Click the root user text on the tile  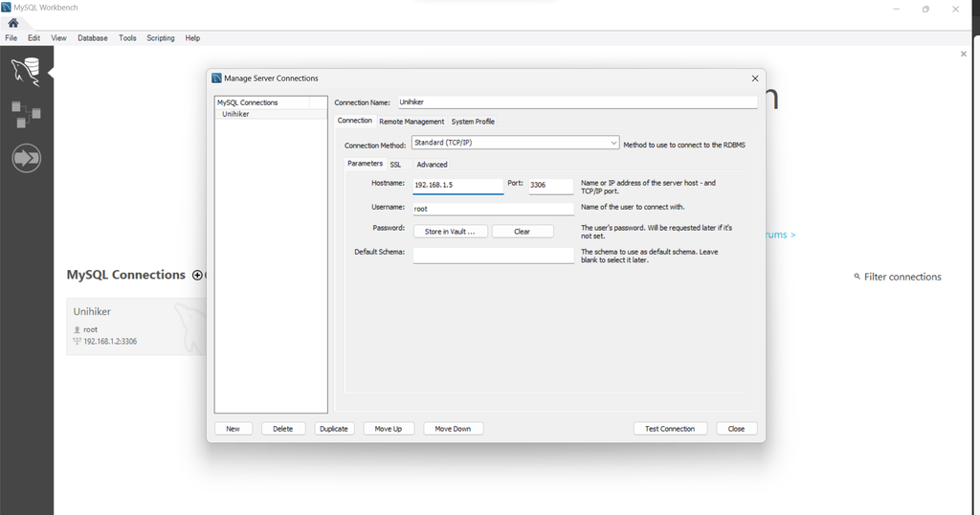(x=91, y=329)
